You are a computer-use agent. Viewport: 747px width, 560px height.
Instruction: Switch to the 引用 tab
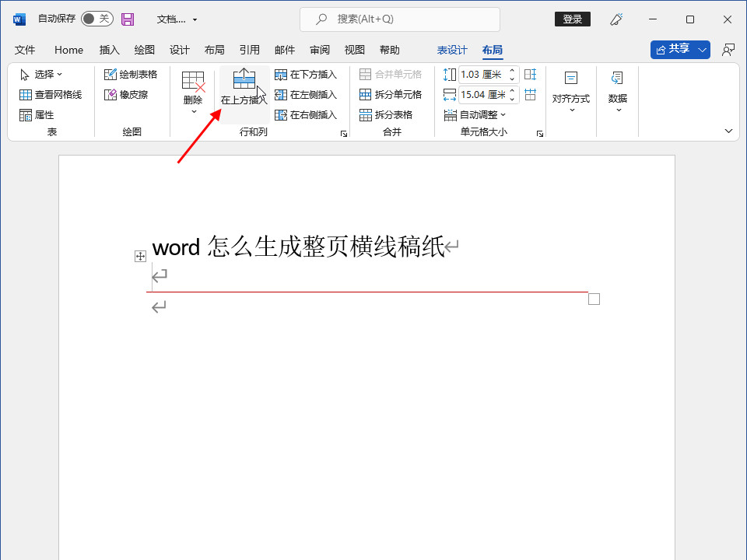[x=250, y=50]
